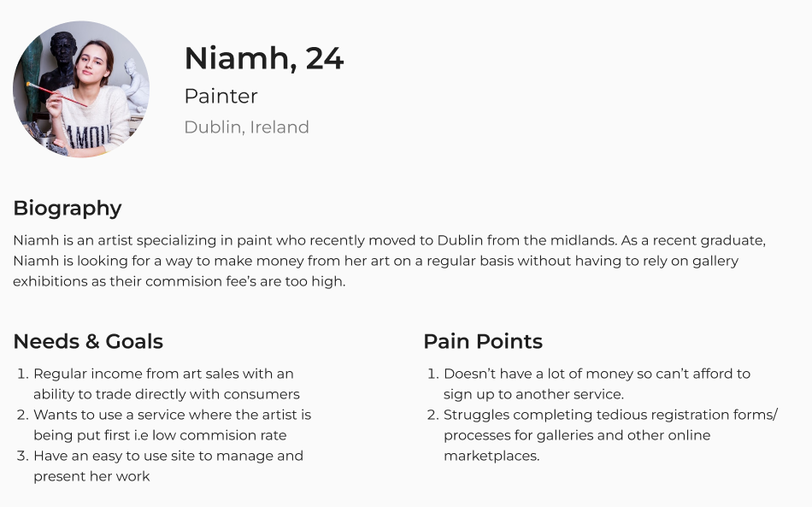Click the Dublin, Ireland location text
The width and height of the screenshot is (812, 507).
(x=246, y=127)
